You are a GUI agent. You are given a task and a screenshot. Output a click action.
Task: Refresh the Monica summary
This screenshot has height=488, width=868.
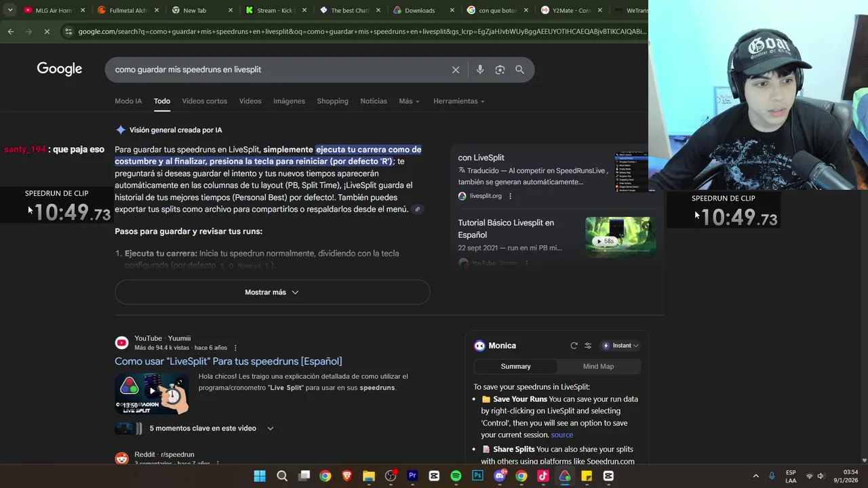(x=574, y=346)
